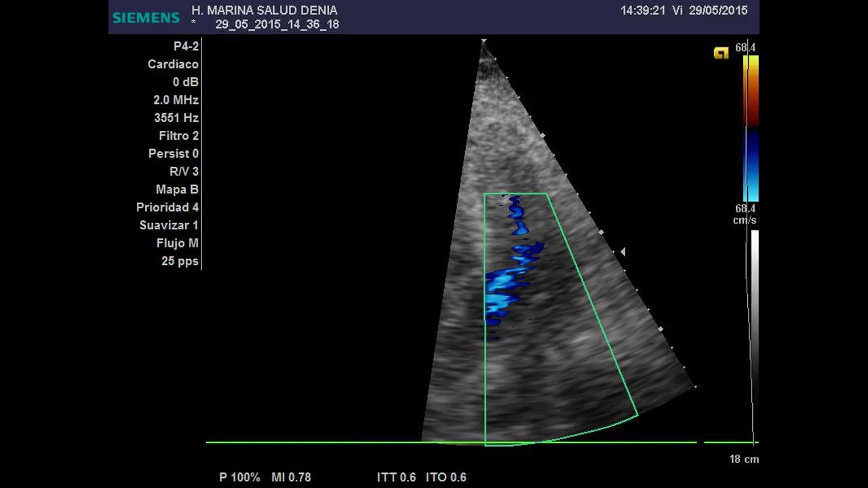Click the MI 0.78 mechanical index readout
This screenshot has width=868, height=488.
(x=291, y=477)
